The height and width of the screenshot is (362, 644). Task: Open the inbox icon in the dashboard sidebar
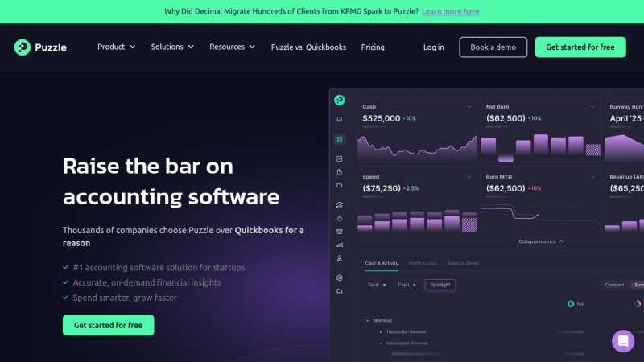coord(340,119)
